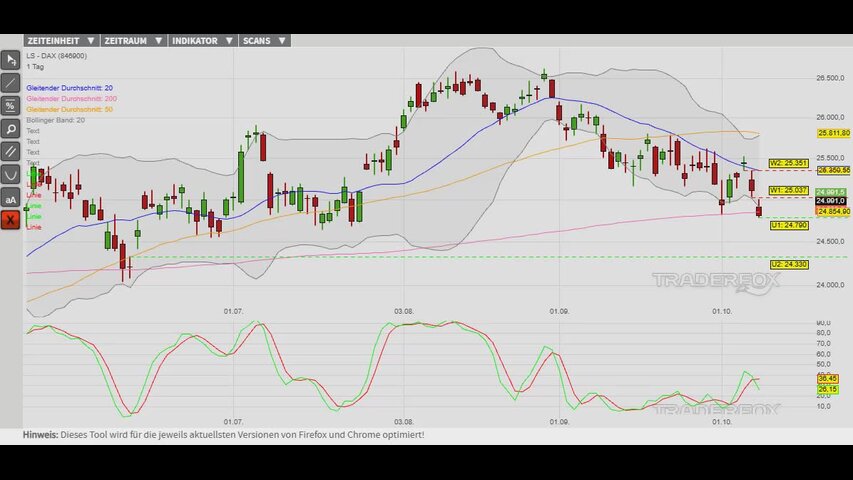The width and height of the screenshot is (853, 480).
Task: Click the 24.854,90 price tag
Action: pyautogui.click(x=833, y=211)
